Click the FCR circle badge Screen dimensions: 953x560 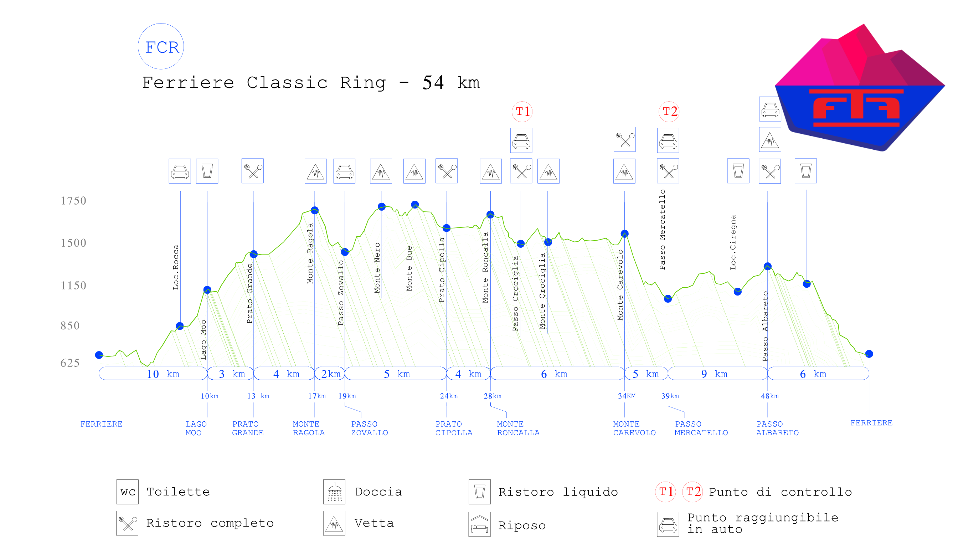click(161, 46)
